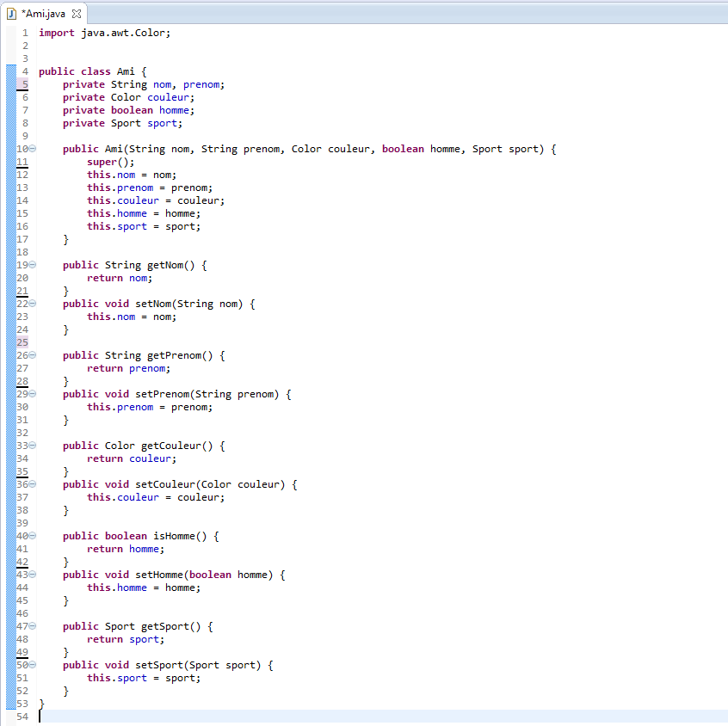Collapse the getSport() method fold marker

(x=33, y=627)
